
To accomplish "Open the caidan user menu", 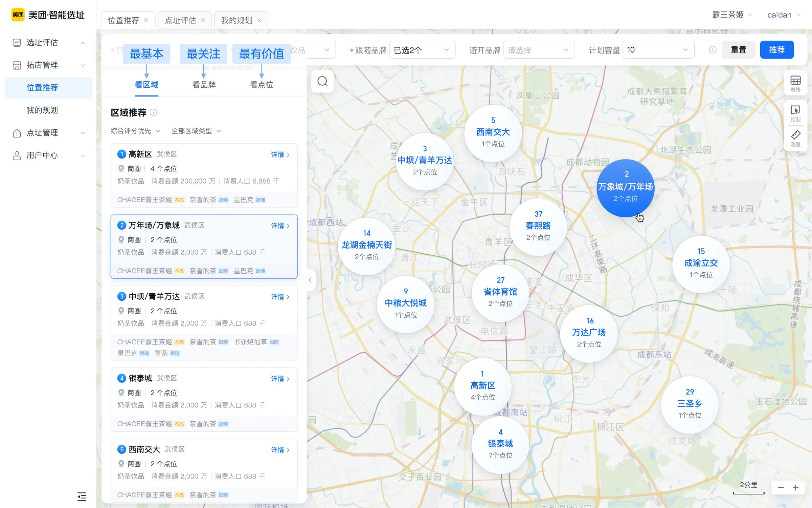I will 784,15.
